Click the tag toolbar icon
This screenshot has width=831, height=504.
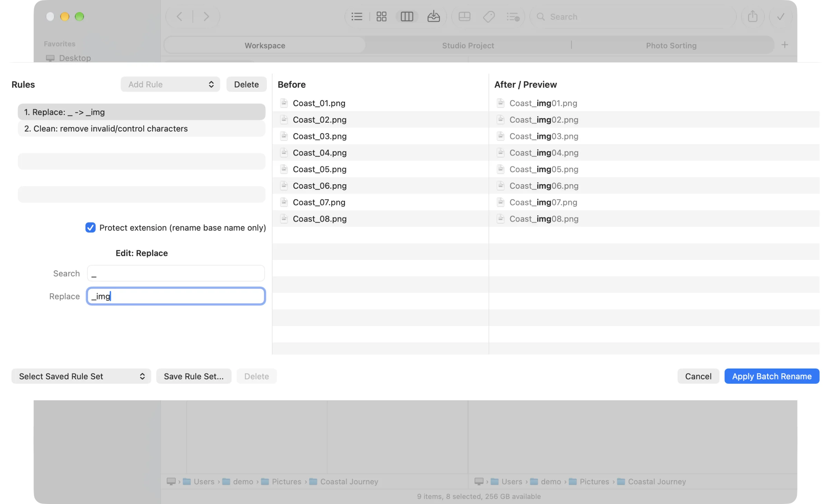(489, 17)
